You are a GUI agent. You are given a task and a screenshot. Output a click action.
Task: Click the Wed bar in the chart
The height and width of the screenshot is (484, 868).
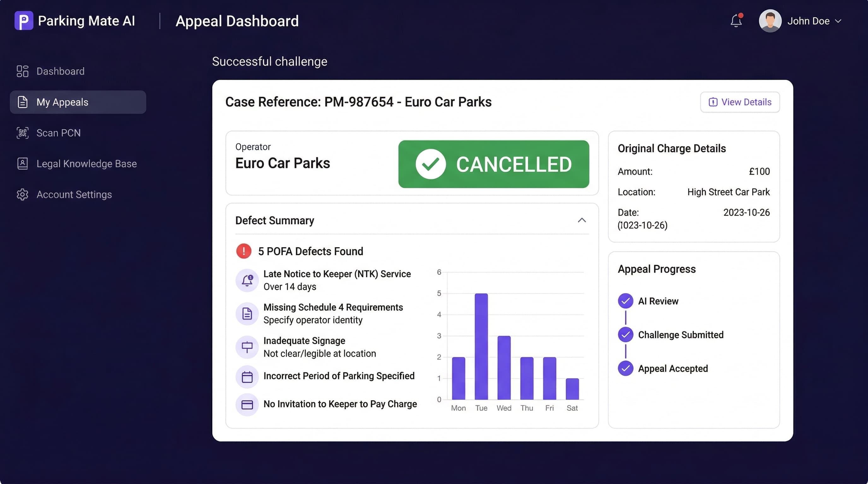(504, 367)
